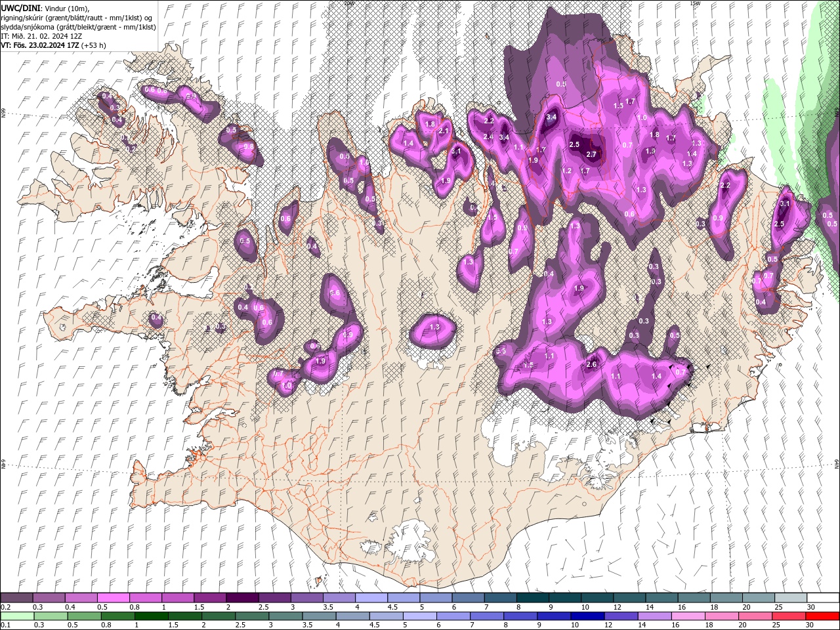840x630 pixels.
Task: Click the 1.8 value just above 2.1
Action: click(430, 123)
